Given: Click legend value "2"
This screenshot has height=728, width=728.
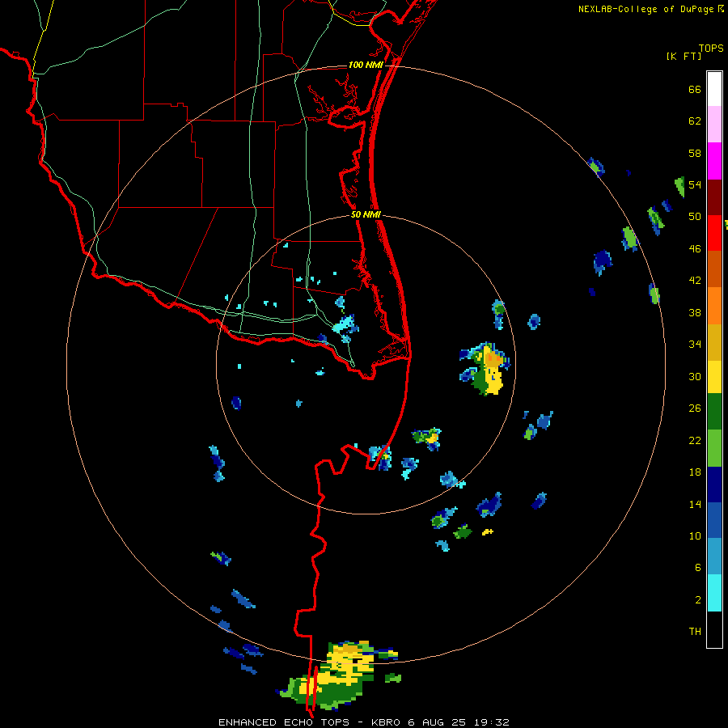Looking at the screenshot, I should tap(698, 600).
